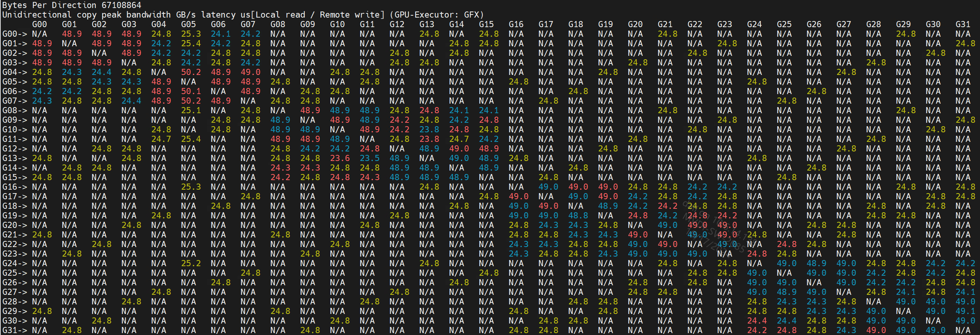Image resolution: width=980 pixels, height=335 pixels.
Task: Select the G13 column header
Action: point(427,24)
